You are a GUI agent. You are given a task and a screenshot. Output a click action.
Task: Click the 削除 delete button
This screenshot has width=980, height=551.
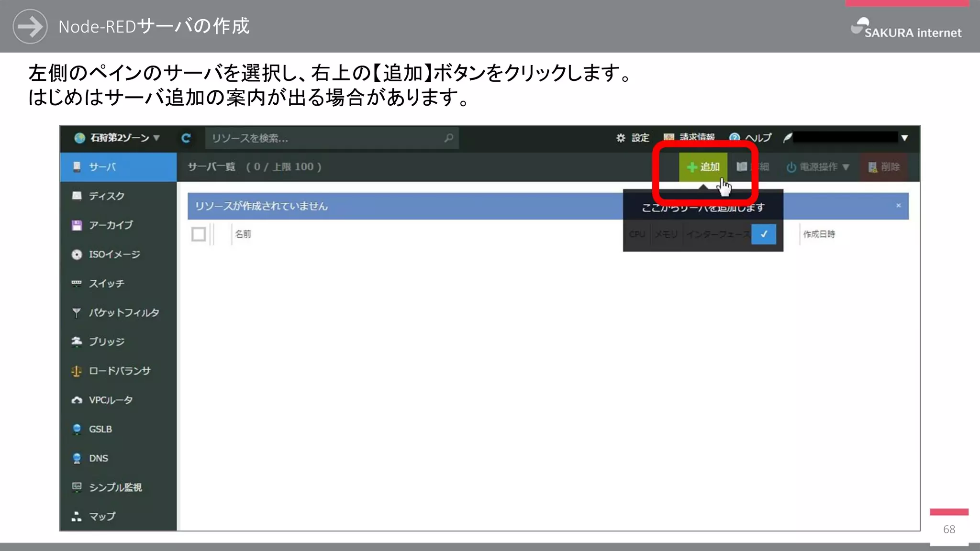pyautogui.click(x=884, y=167)
